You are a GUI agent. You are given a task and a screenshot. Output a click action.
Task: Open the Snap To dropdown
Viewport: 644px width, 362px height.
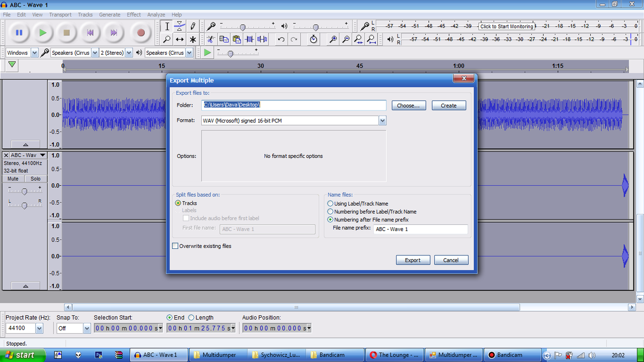tap(87, 328)
